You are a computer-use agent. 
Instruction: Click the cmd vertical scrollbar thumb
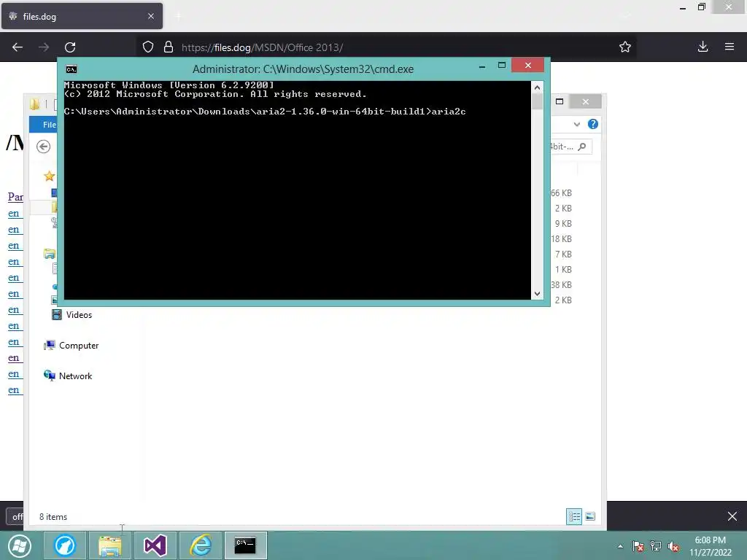538,101
